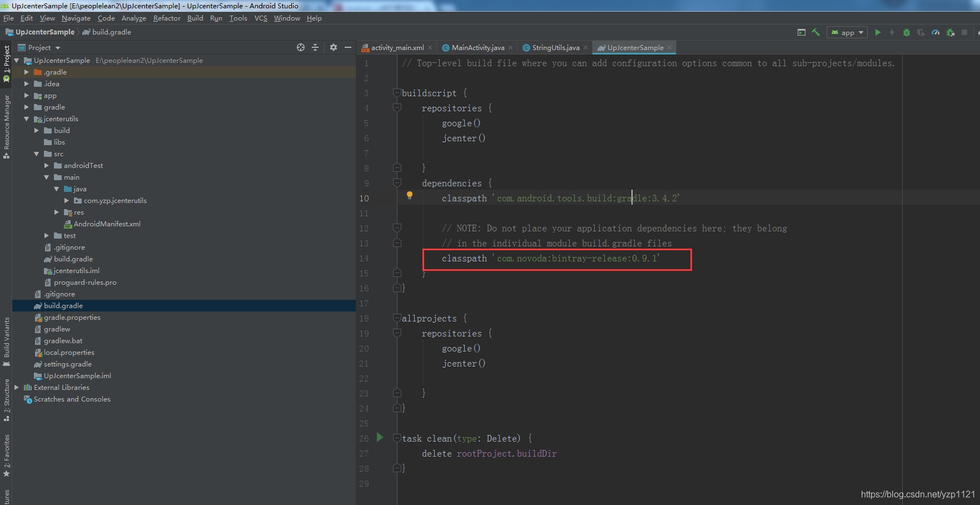Expand the .gradle folder
Image resolution: width=980 pixels, height=505 pixels.
[26, 72]
